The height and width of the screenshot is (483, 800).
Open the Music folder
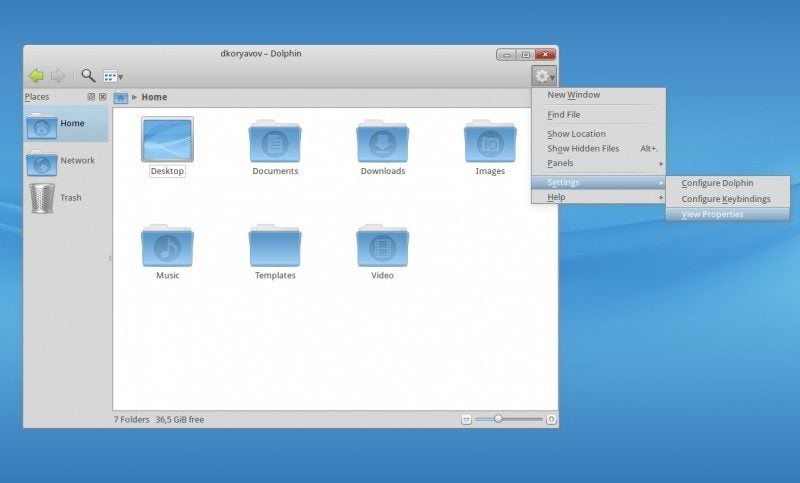167,247
